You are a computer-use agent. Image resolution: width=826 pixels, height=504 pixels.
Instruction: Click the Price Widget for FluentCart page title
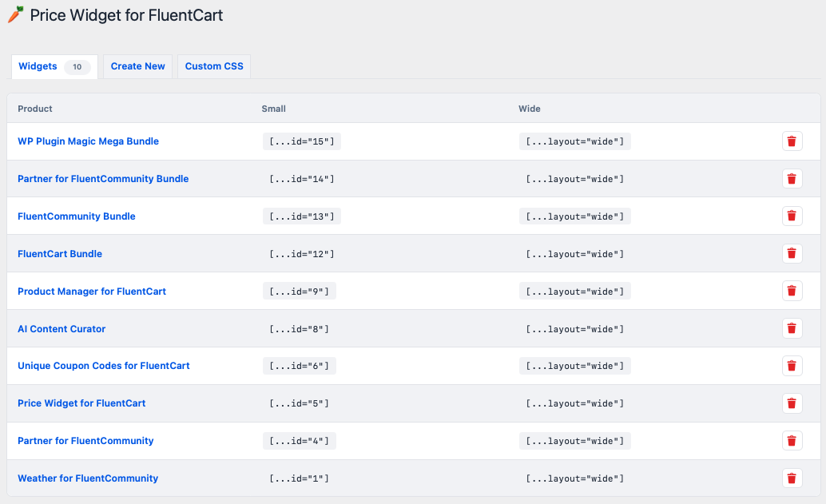coord(126,15)
